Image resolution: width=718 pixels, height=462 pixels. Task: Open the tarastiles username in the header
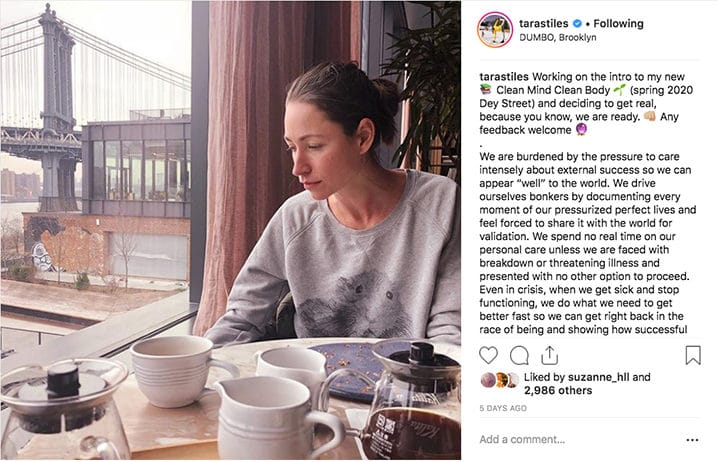544,23
